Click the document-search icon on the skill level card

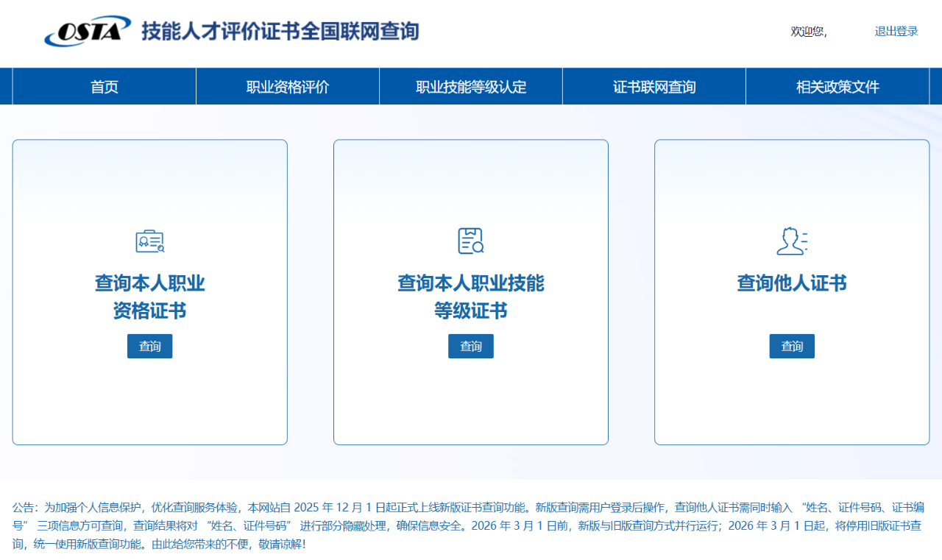[470, 240]
